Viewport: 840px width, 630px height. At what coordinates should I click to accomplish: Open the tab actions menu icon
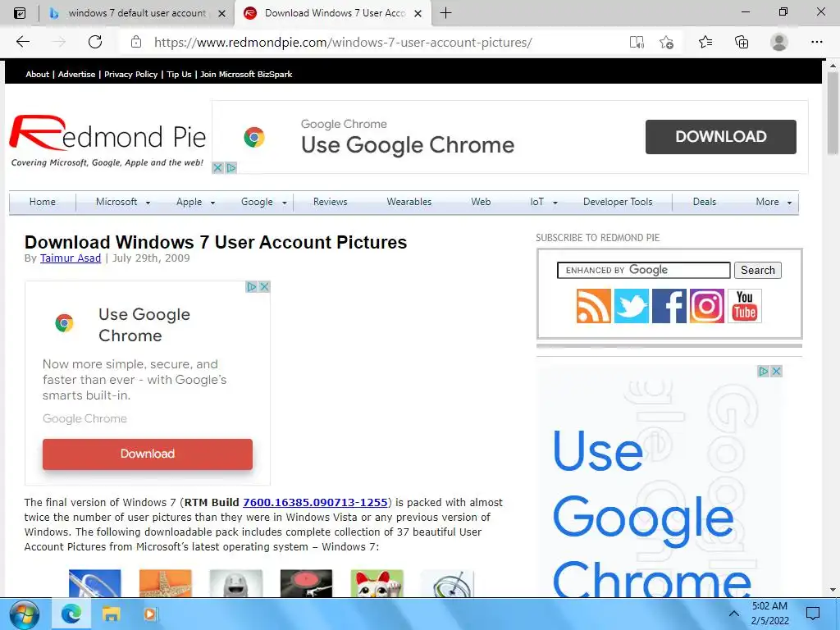20,13
